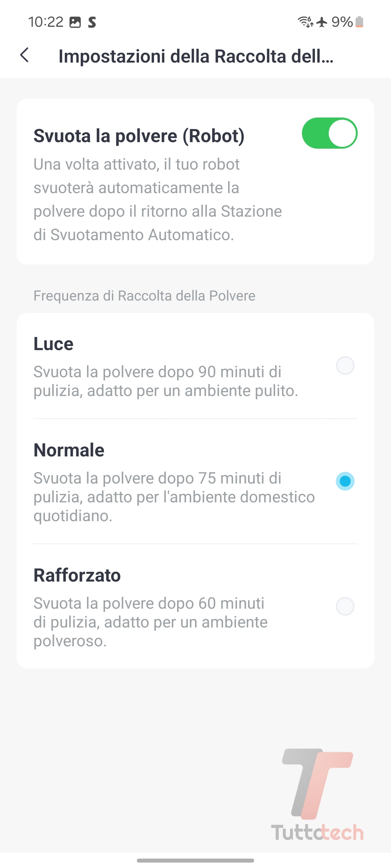Viewport: 391px width, 868px height.
Task: Tap the airplane mode status icon
Action: (321, 22)
